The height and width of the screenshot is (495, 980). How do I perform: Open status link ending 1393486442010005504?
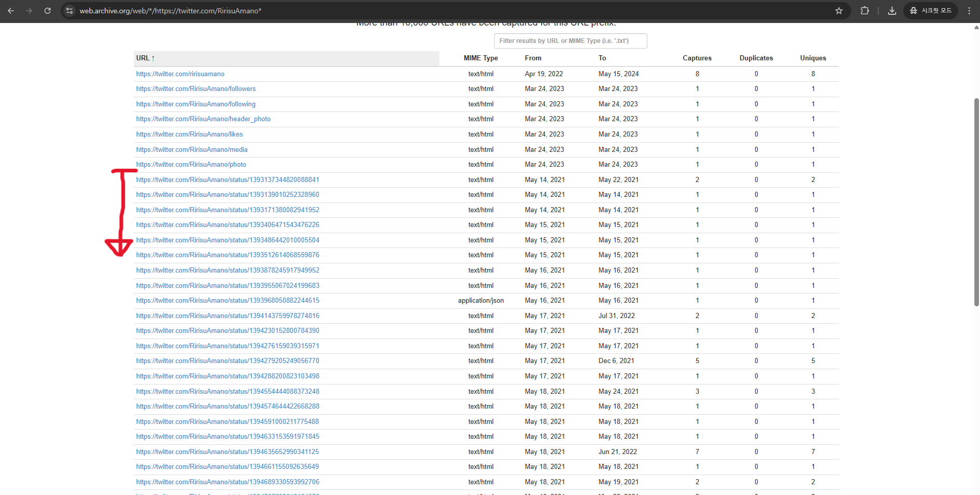tap(228, 240)
